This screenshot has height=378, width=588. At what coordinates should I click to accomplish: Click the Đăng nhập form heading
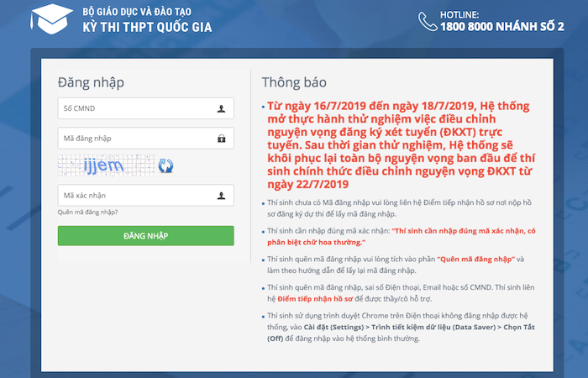click(x=91, y=82)
